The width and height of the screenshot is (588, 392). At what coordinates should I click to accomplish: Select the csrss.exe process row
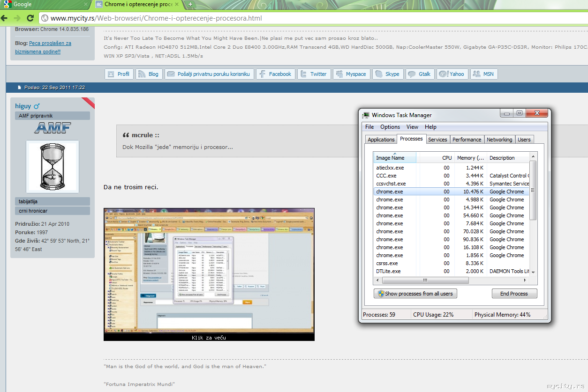(452, 263)
